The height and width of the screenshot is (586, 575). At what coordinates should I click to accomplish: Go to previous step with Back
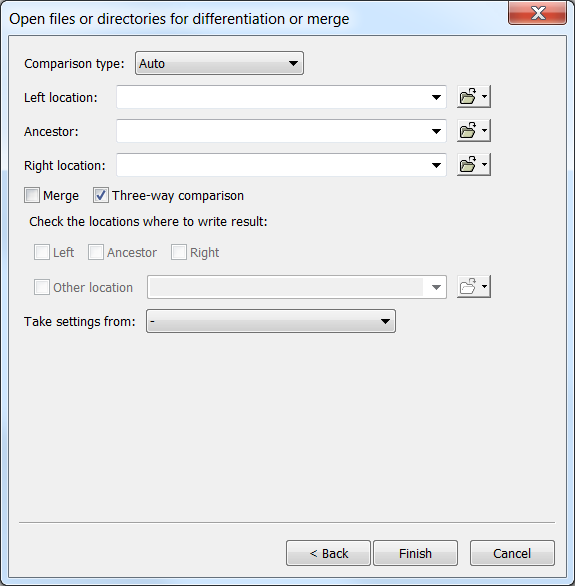[328, 553]
